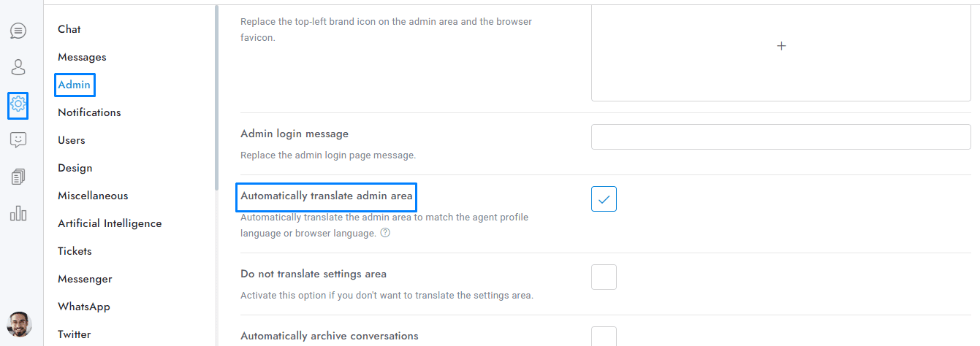
Task: Select the Chat settings tab
Action: click(69, 29)
